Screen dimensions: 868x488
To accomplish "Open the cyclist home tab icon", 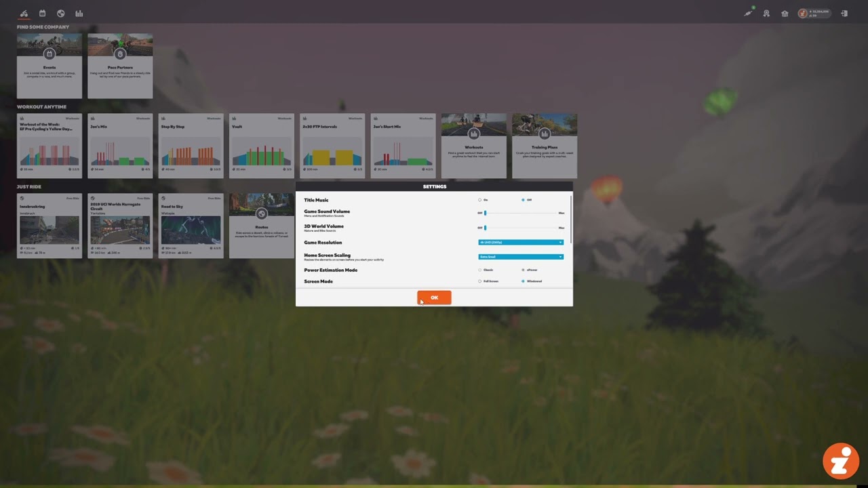I will [x=24, y=13].
